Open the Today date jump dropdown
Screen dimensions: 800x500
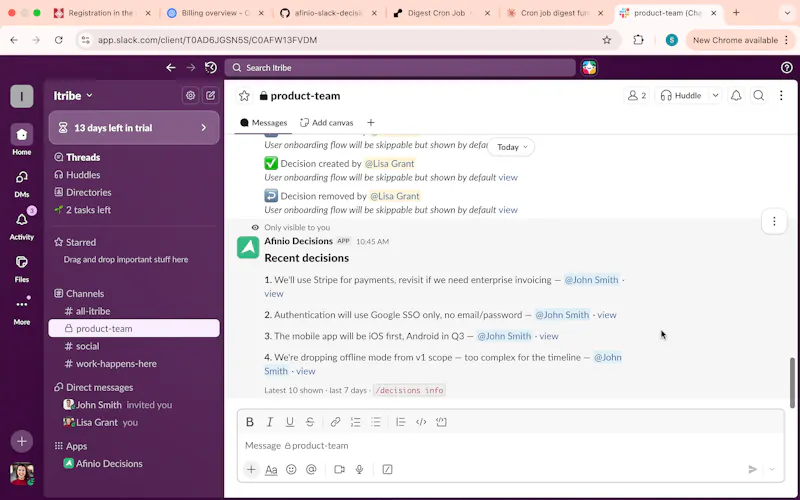[511, 147]
